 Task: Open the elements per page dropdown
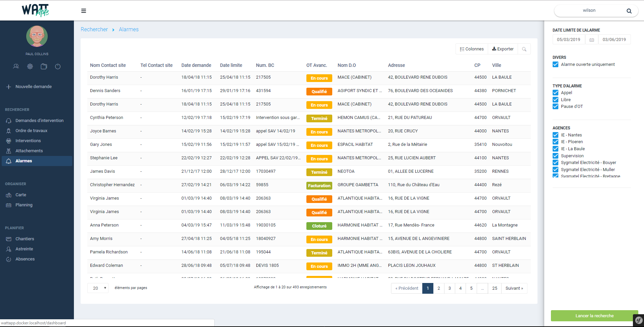click(98, 288)
